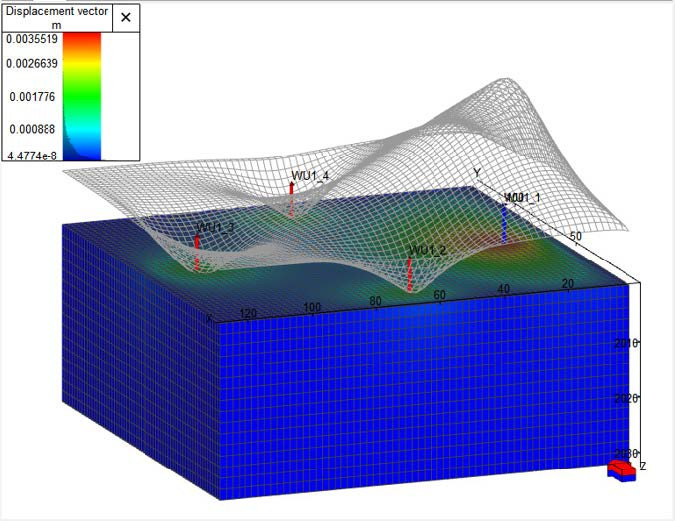Select the WU1_3 well label
The image size is (675, 521).
[215, 228]
